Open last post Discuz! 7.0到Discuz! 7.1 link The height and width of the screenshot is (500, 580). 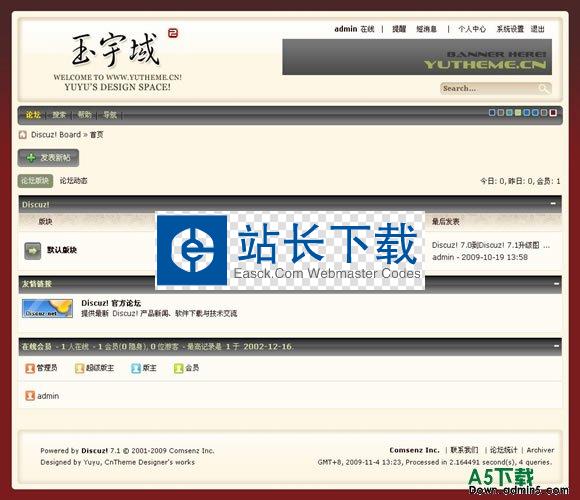491,245
